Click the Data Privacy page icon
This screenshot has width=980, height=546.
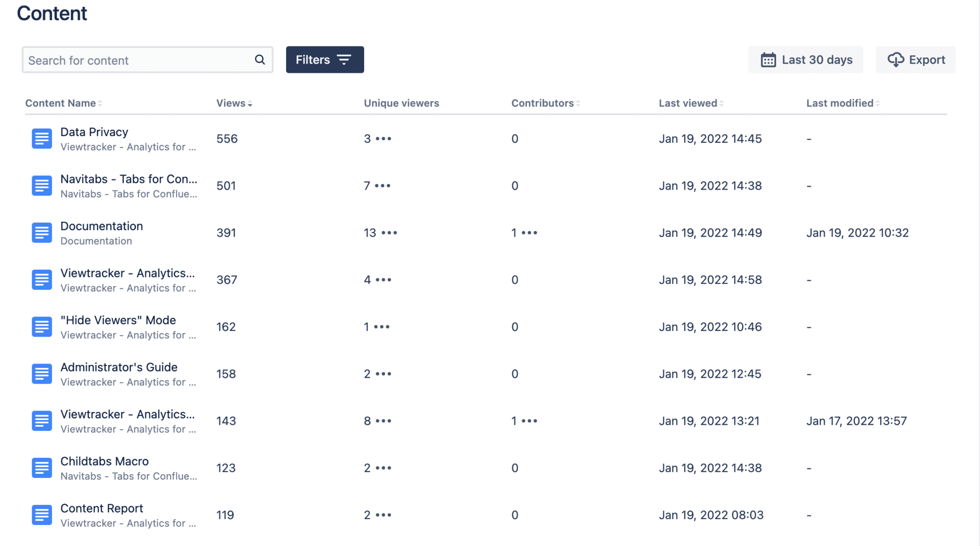(42, 138)
